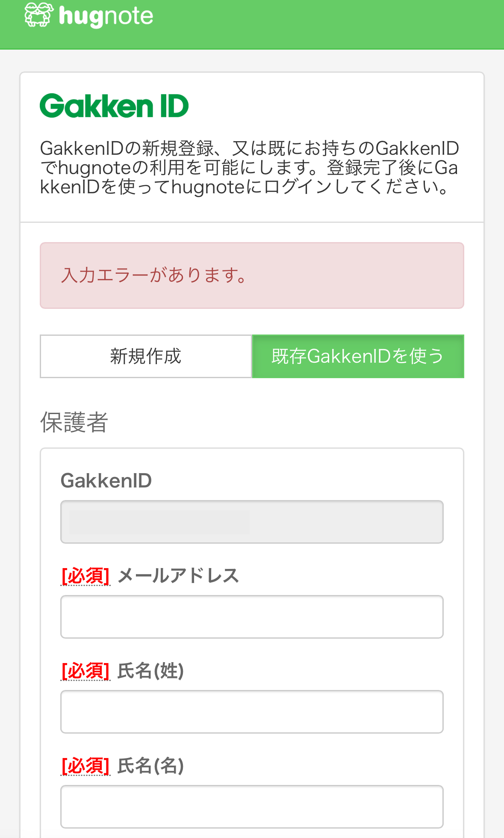
Task: Click the メールアドレス label text
Action: pyautogui.click(x=178, y=576)
